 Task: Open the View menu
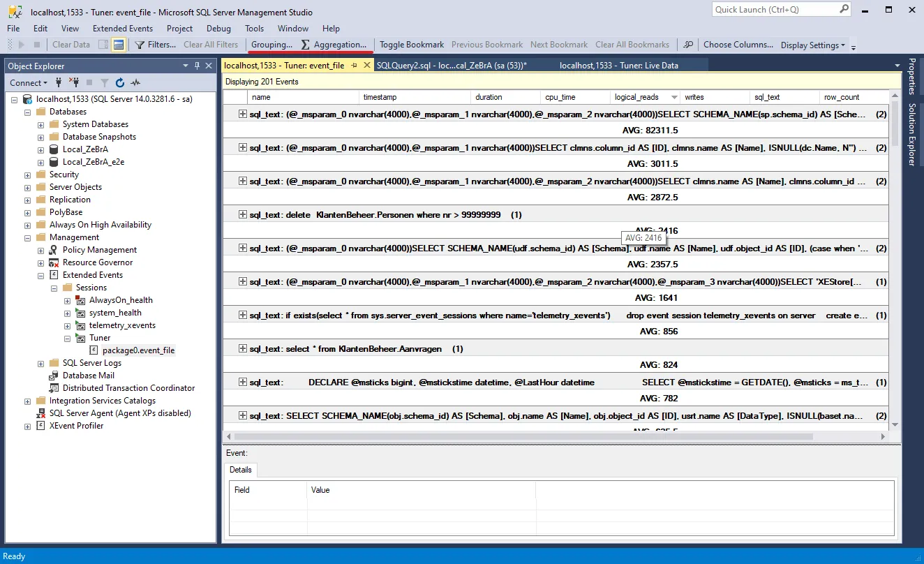pos(70,29)
